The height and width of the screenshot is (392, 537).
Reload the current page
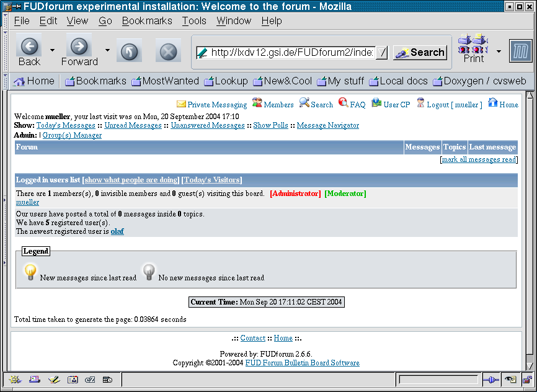point(129,52)
